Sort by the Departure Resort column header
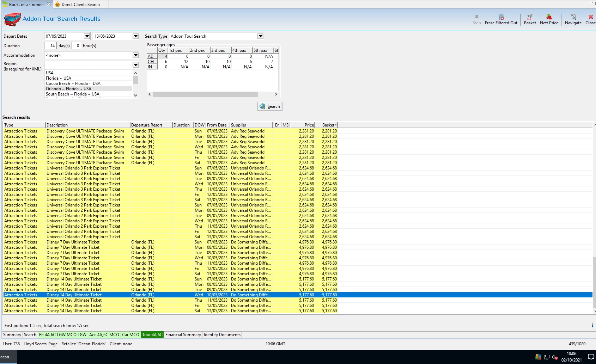Screen dimensions: 596x364 pos(151,125)
